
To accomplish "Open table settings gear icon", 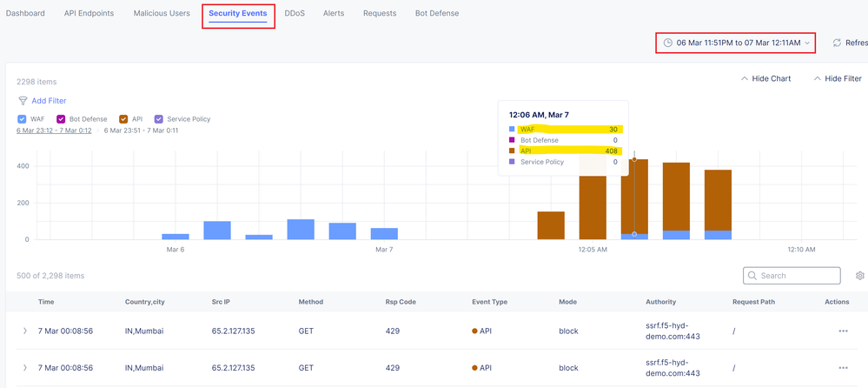I will 859,276.
